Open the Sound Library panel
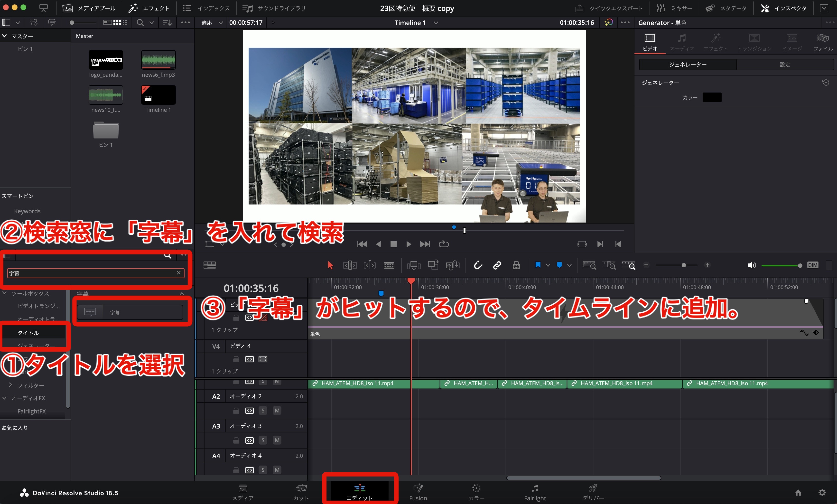This screenshot has height=504, width=837. click(274, 8)
